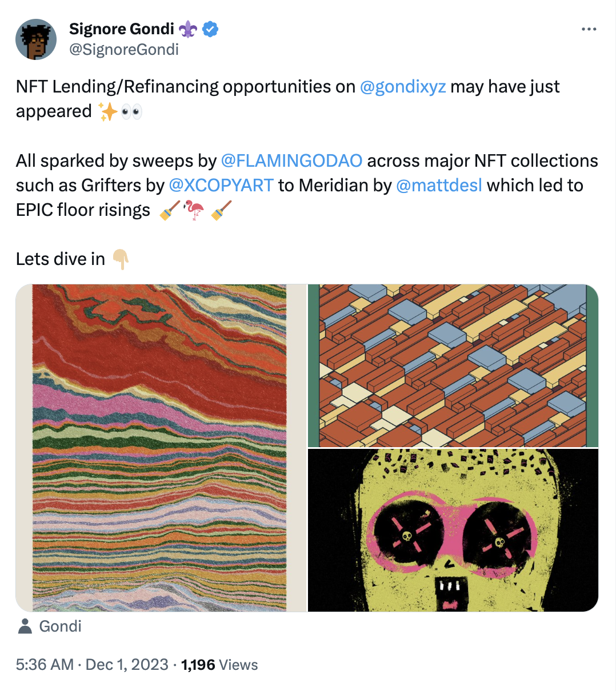
Task: Visit the @mattdesl profile mention
Action: pyautogui.click(x=439, y=186)
